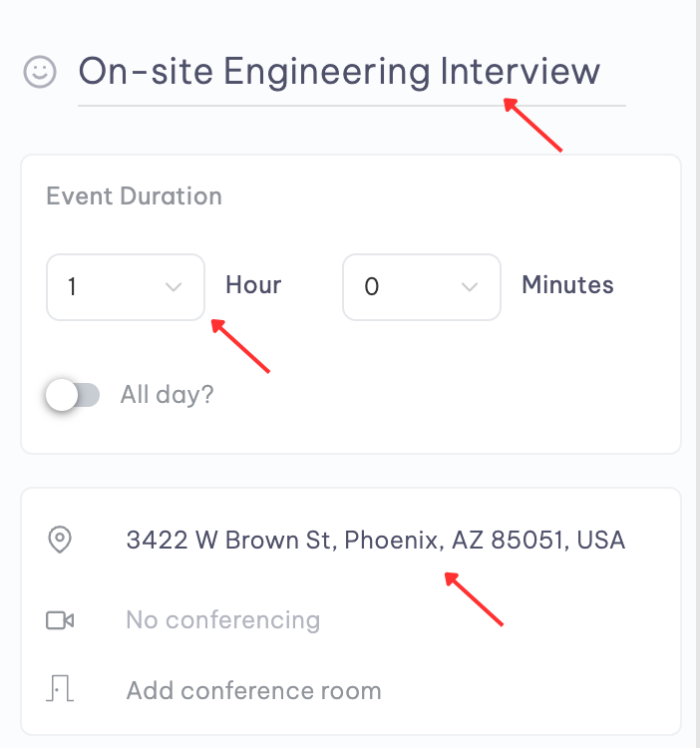The image size is (700, 748).
Task: Click the All day? label
Action: [167, 395]
